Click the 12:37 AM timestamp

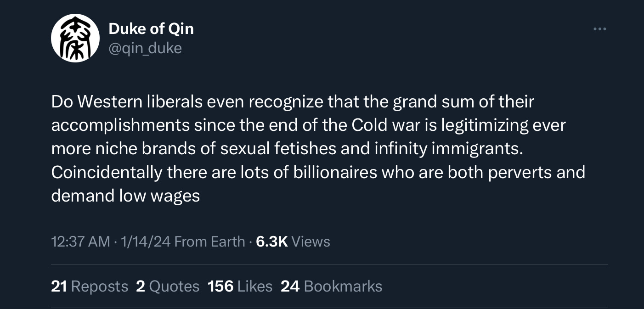[81, 242]
